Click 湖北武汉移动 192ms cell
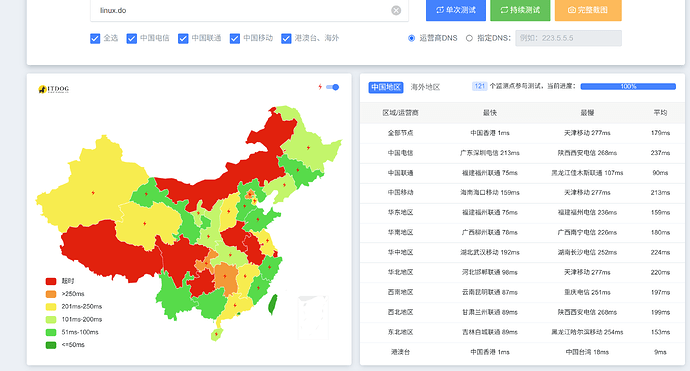This screenshot has width=690, height=371. 490,252
